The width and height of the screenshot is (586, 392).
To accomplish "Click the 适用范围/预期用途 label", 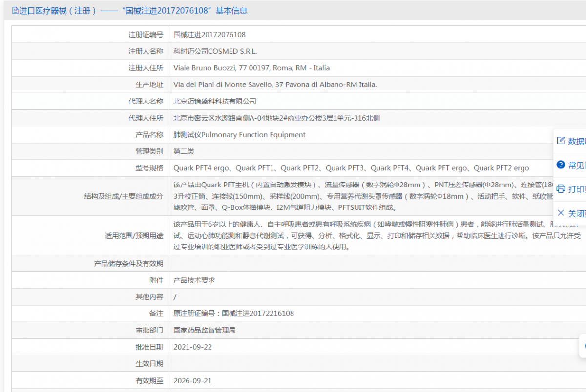I will point(134,236).
